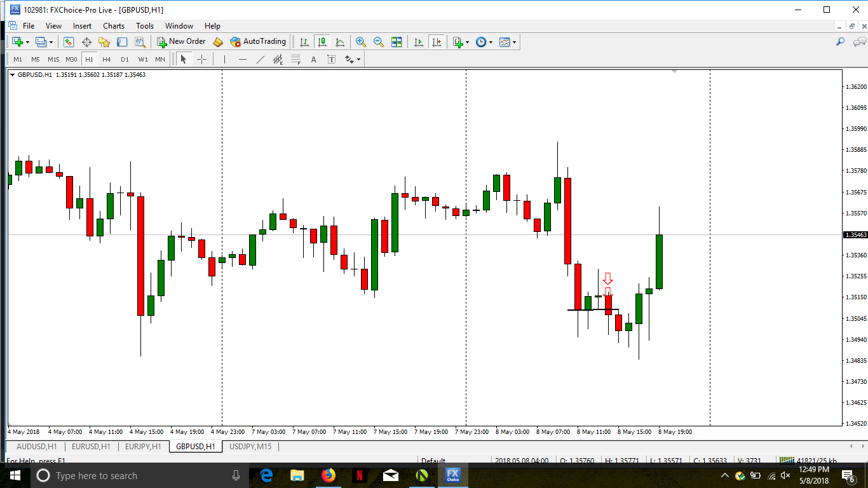Open the New Chart icon
This screenshot has width=868, height=488.
(x=17, y=42)
